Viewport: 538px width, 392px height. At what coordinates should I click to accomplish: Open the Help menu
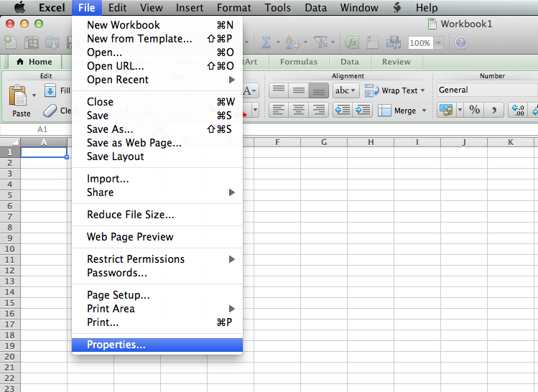tap(427, 8)
